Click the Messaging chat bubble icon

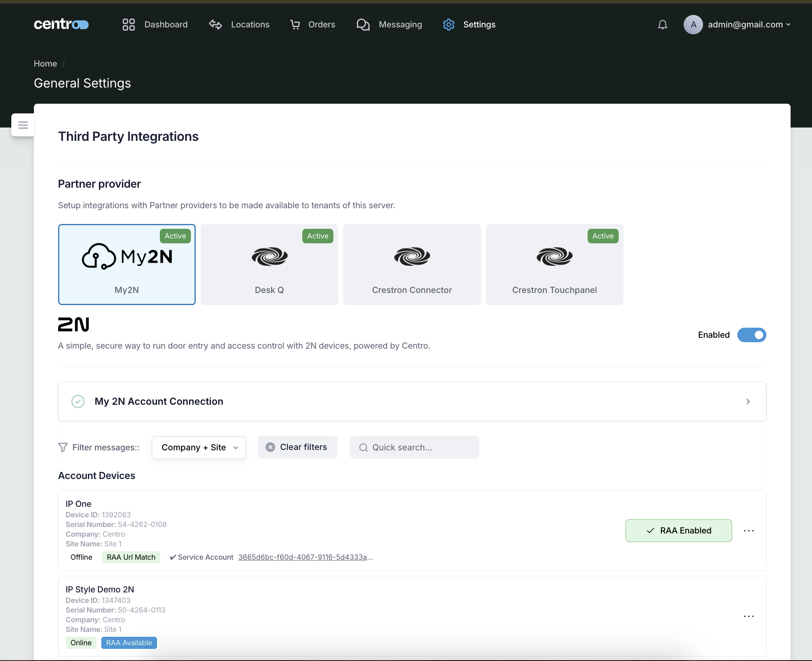(363, 25)
